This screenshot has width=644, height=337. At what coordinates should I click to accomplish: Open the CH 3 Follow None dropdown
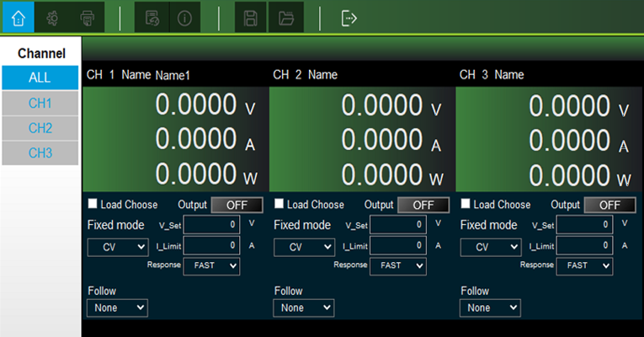(490, 308)
